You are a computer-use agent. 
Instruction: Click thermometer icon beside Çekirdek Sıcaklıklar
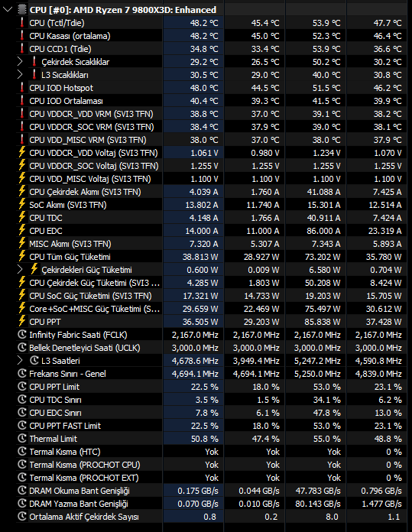point(34,62)
